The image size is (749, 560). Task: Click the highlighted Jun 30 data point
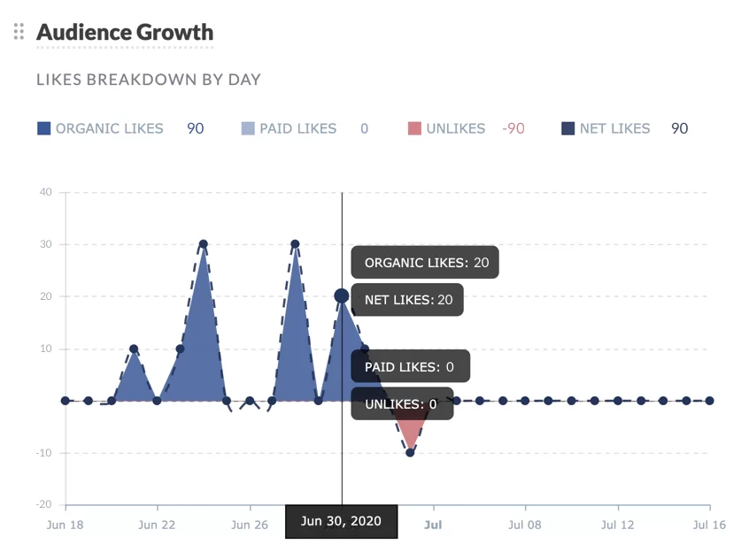pos(342,296)
